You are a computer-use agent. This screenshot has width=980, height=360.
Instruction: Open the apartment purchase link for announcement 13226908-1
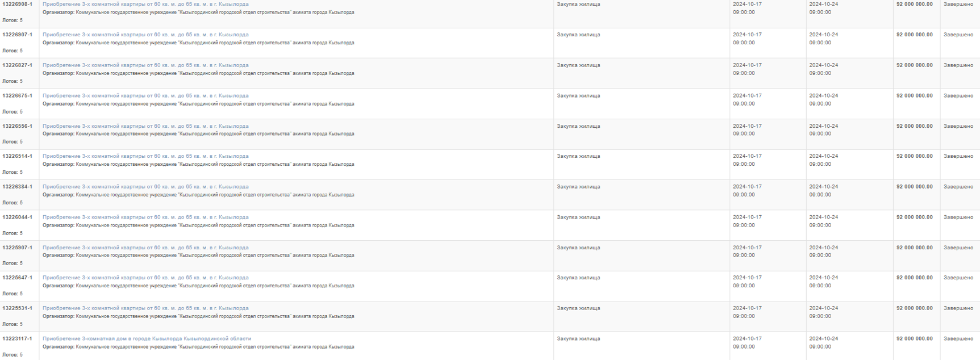[145, 4]
